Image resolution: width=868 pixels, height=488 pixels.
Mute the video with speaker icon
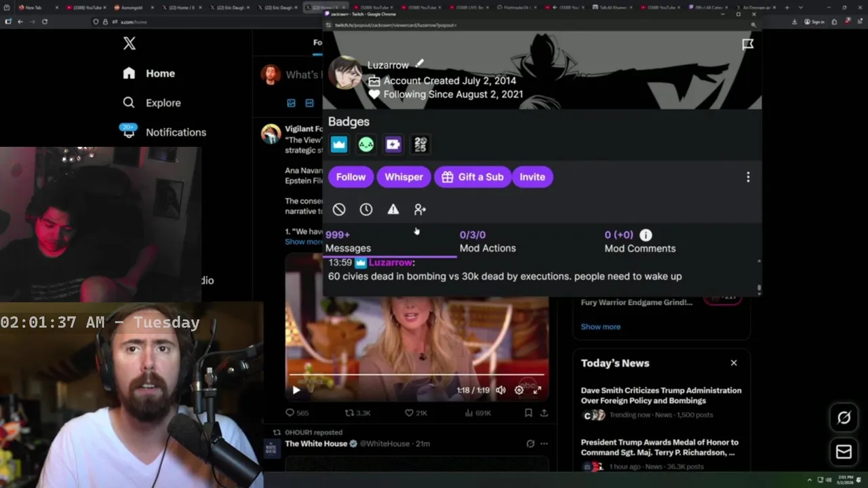tap(500, 390)
